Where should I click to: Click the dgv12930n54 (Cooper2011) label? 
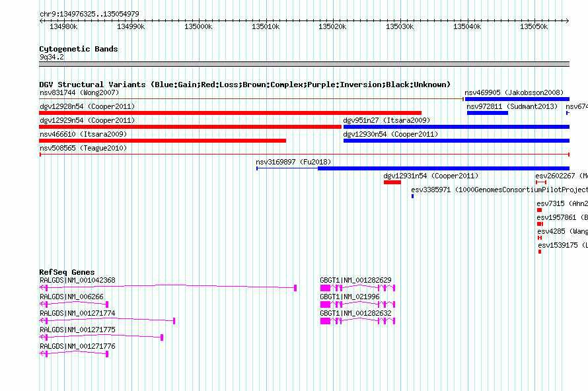tap(390, 134)
